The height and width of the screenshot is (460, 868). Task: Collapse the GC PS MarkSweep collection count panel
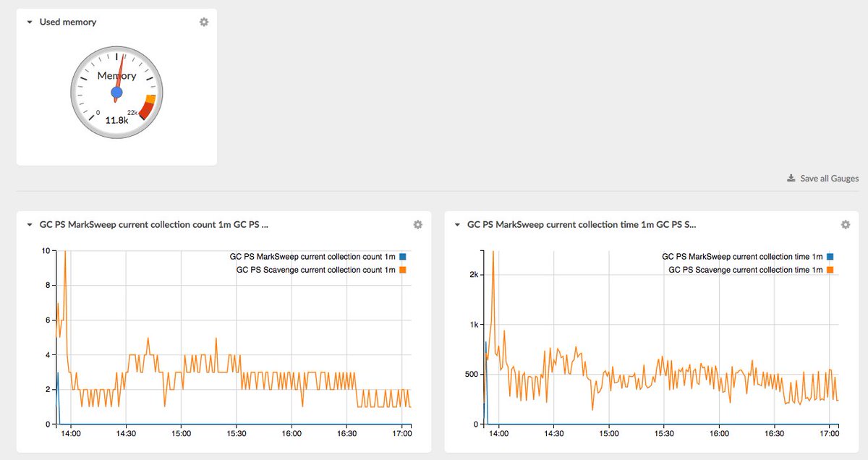point(29,224)
